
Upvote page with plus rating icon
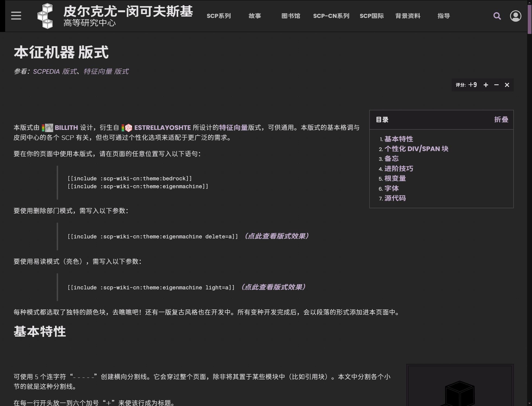[486, 85]
